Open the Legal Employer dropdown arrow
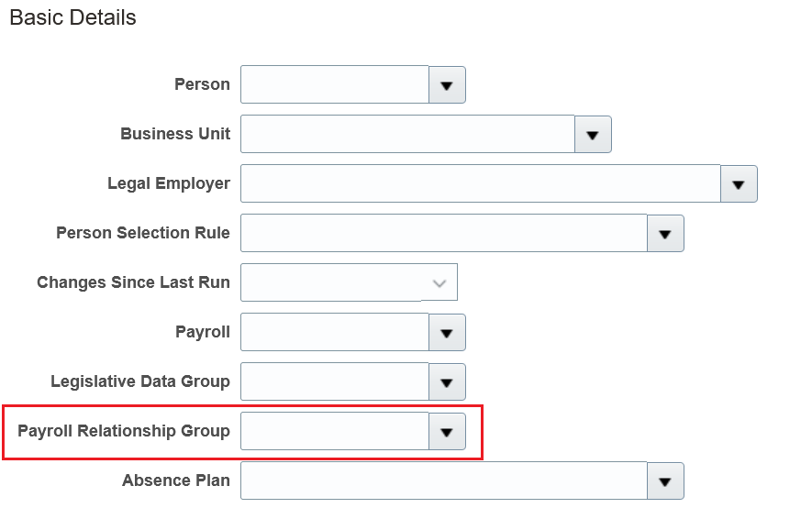Viewport: 812px width, 508px height. click(x=739, y=183)
